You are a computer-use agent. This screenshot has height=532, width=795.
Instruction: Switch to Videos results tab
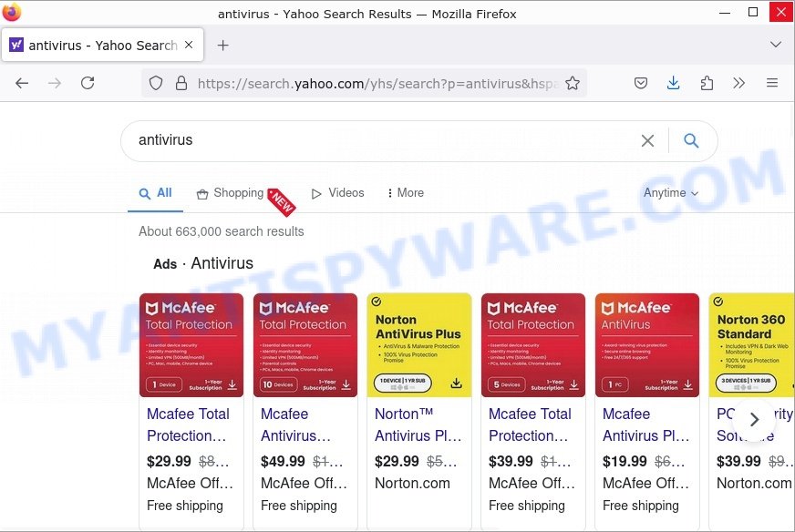(x=337, y=193)
